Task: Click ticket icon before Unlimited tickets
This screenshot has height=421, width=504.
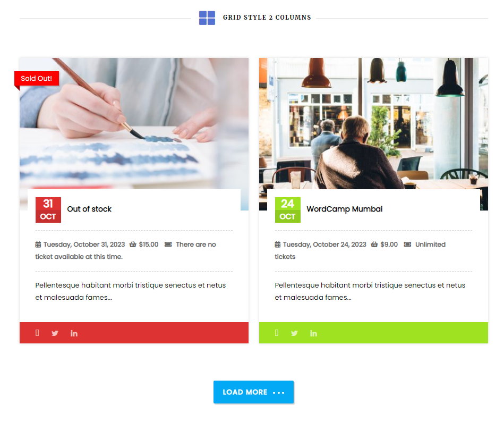Action: [x=407, y=245]
